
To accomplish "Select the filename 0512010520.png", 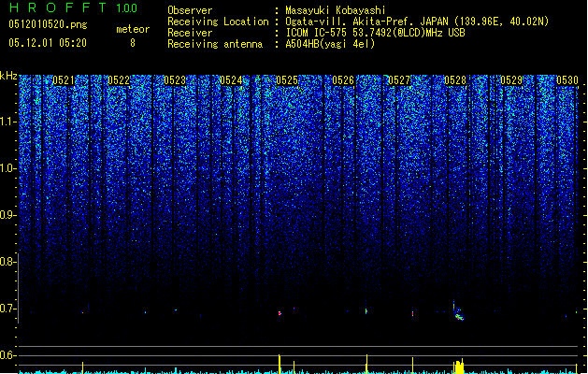I will (48, 24).
